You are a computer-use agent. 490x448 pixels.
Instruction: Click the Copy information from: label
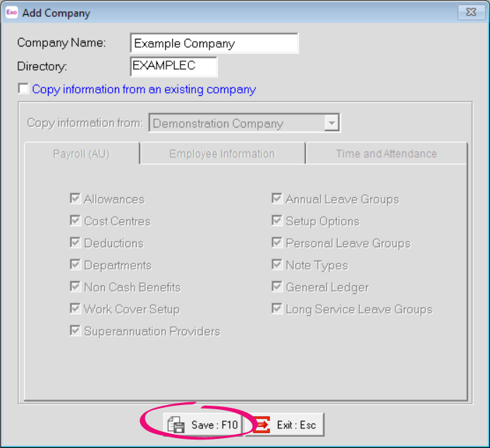point(85,123)
